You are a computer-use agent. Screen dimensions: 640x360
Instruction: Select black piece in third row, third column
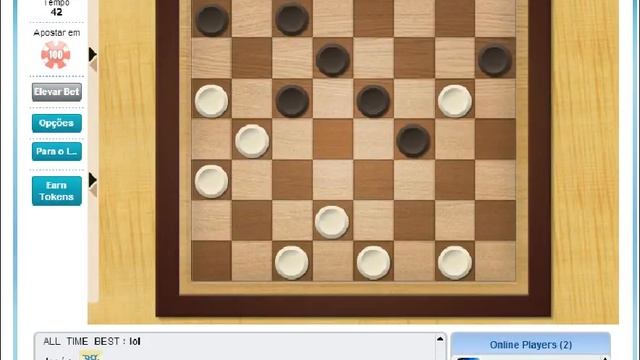292,101
